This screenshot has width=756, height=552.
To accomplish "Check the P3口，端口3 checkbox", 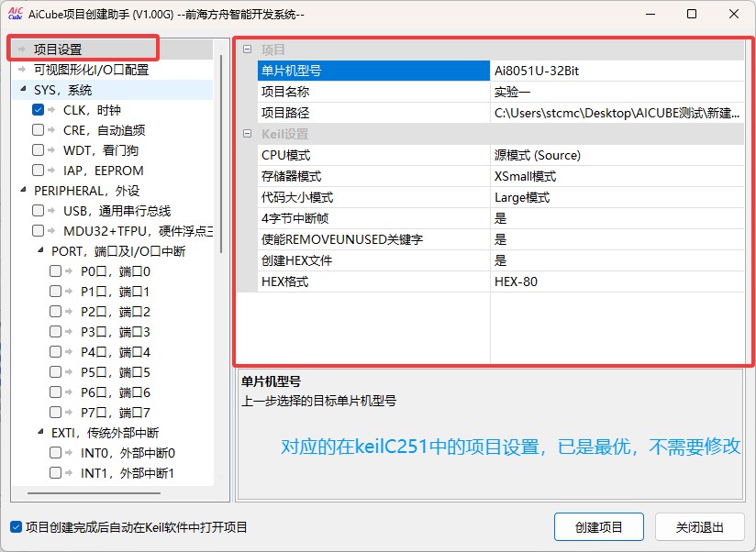I will point(55,332).
